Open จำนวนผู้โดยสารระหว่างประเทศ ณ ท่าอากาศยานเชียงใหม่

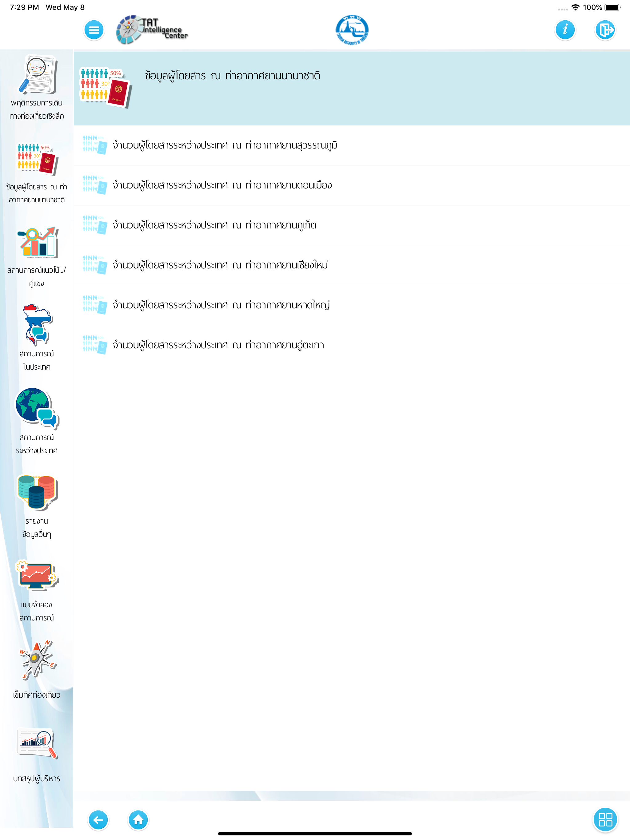click(352, 265)
